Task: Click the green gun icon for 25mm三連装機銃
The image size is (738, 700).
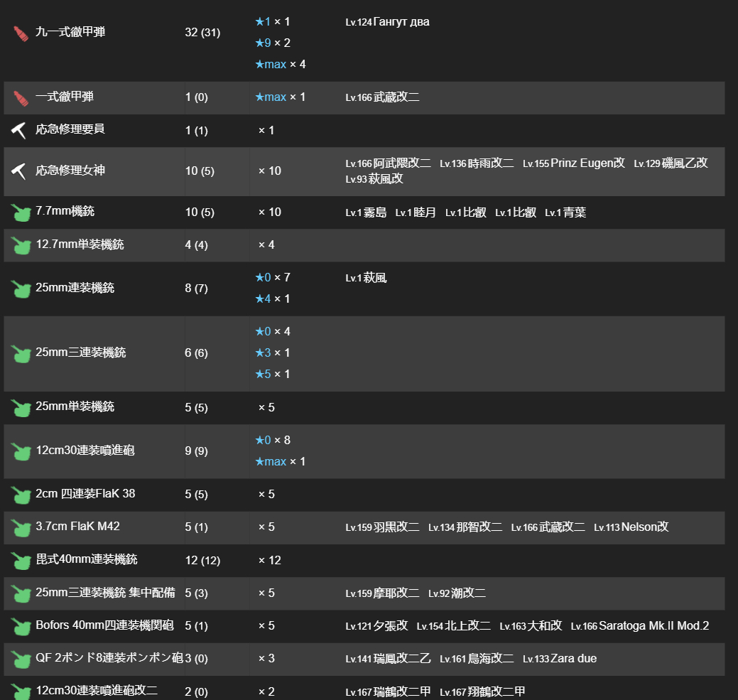Action: 21,353
